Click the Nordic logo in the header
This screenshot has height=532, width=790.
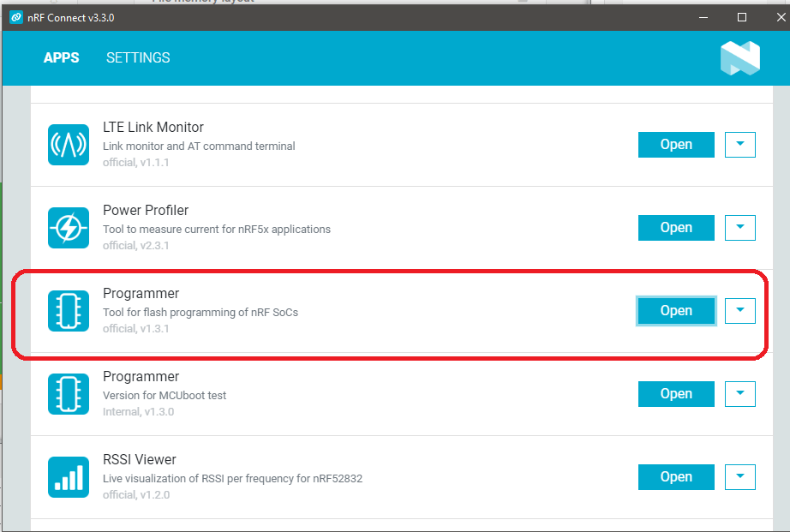[740, 58]
